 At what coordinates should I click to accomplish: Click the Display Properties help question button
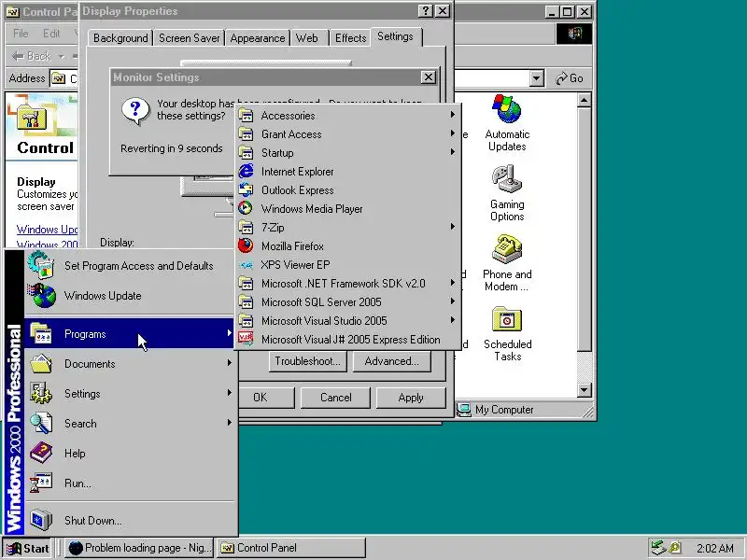point(426,11)
